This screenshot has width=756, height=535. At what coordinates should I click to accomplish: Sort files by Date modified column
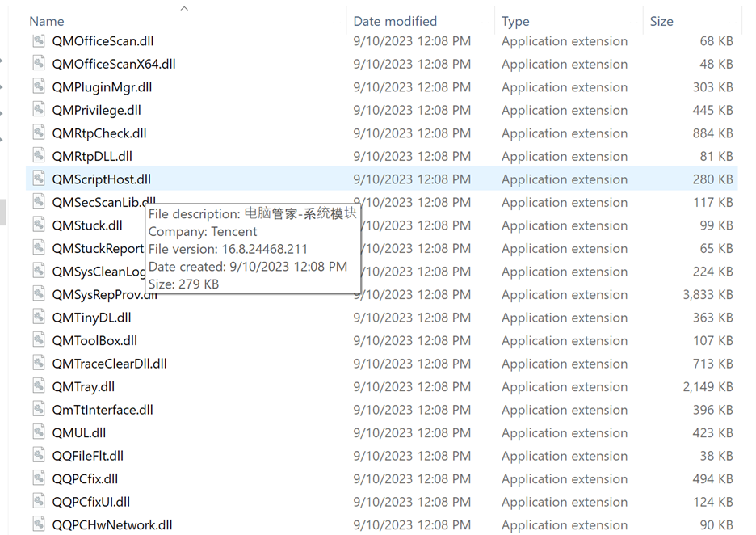click(x=395, y=21)
